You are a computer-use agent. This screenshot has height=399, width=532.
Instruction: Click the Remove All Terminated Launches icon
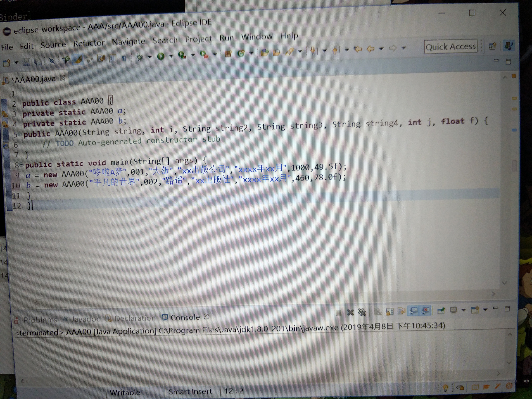(x=362, y=312)
